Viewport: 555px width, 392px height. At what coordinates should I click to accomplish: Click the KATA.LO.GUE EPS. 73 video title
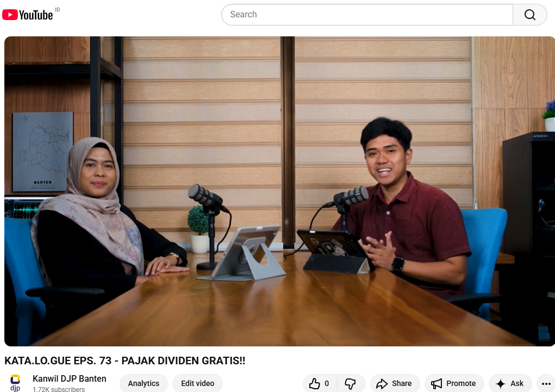click(124, 361)
